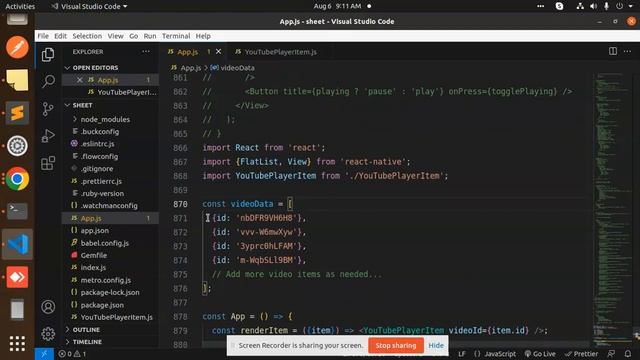The image size is (640, 360).
Task: Open Activities overview
Action: 20,6
